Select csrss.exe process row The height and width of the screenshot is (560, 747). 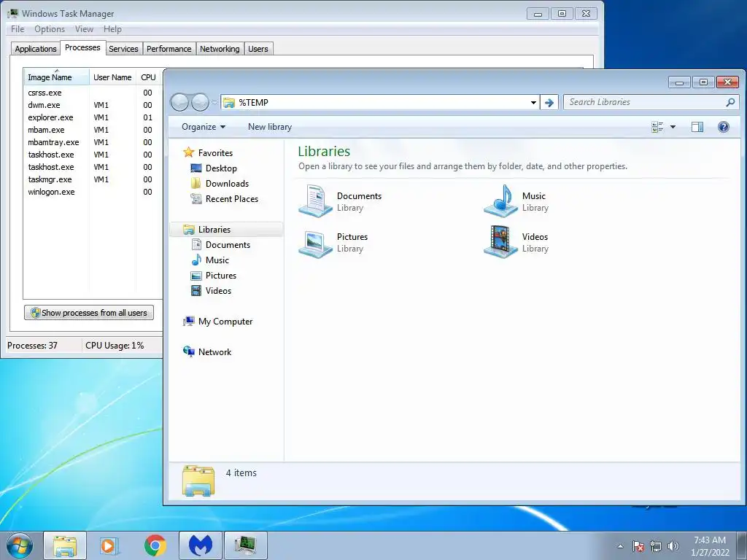tap(93, 93)
